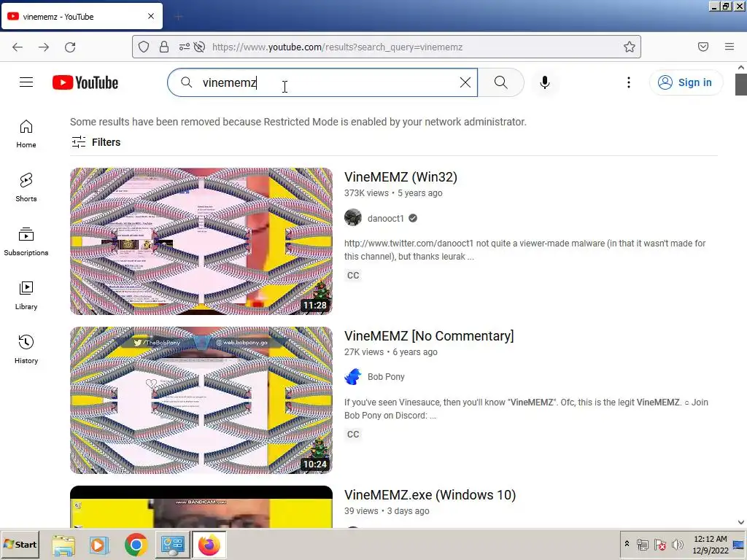Visit the Bob Pony channel name
747x560 pixels.
pos(386,377)
